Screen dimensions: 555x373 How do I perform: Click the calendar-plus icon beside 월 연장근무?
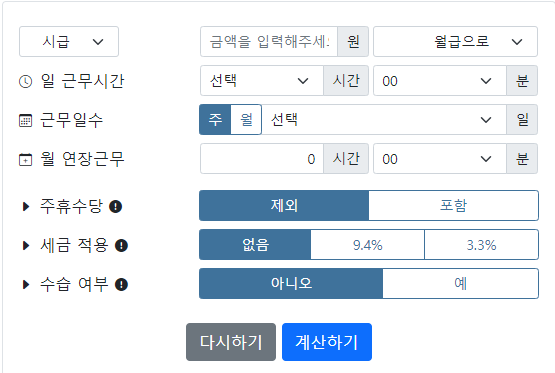(25, 159)
